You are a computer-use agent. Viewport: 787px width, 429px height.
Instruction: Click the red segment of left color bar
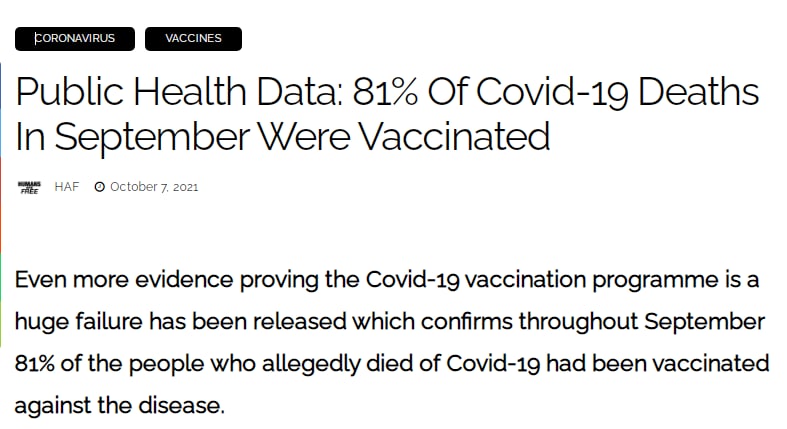[1, 205]
